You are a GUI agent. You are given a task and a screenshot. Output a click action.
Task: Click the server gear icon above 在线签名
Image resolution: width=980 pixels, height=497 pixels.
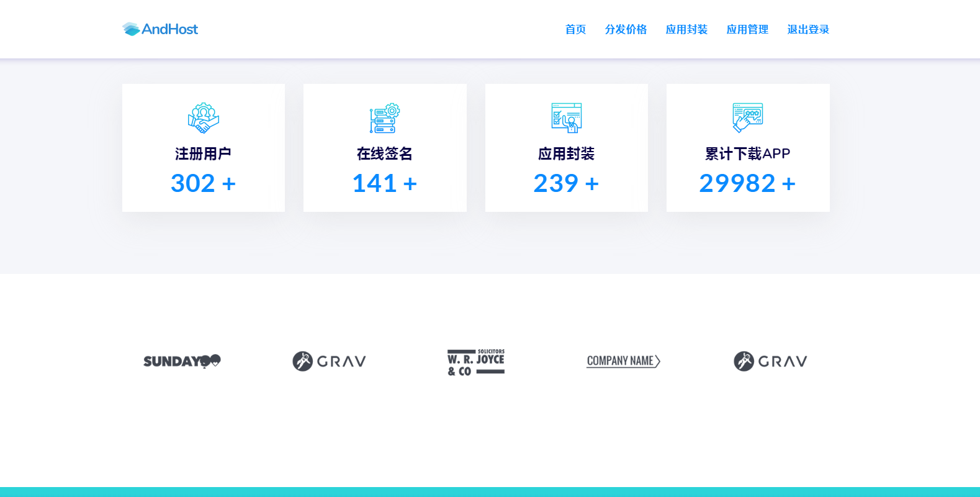pyautogui.click(x=385, y=118)
